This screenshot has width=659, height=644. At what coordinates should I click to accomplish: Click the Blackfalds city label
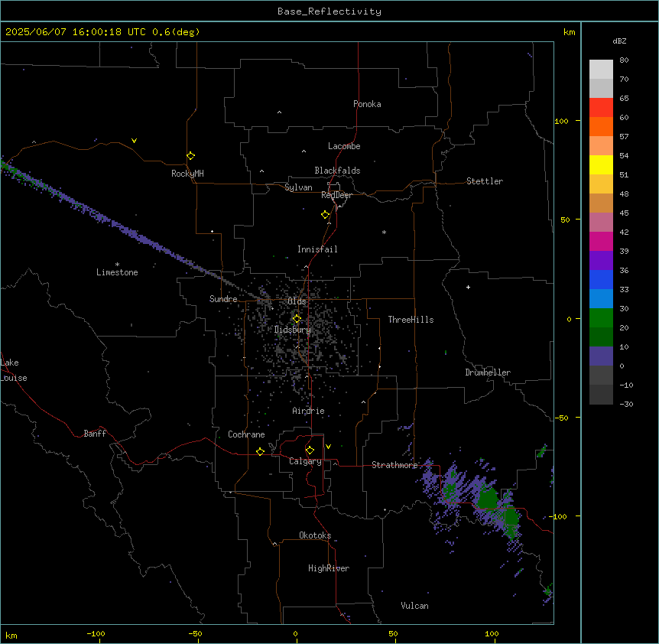pos(337,171)
